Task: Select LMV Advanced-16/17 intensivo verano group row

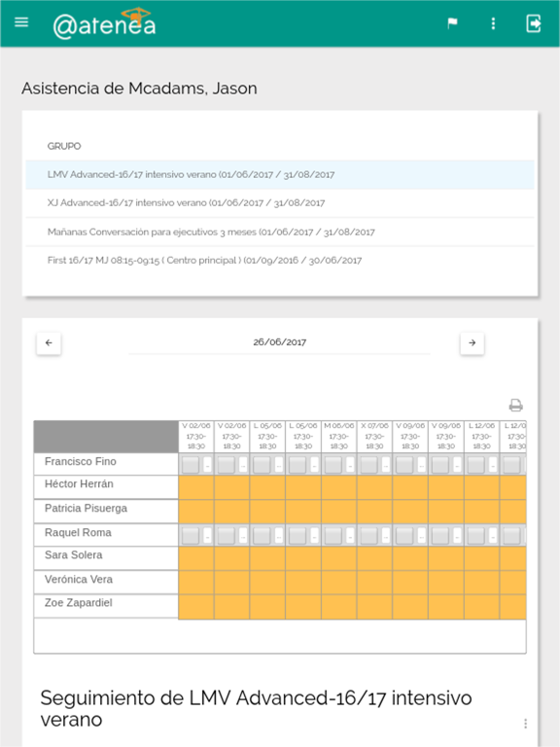Action: (x=280, y=175)
